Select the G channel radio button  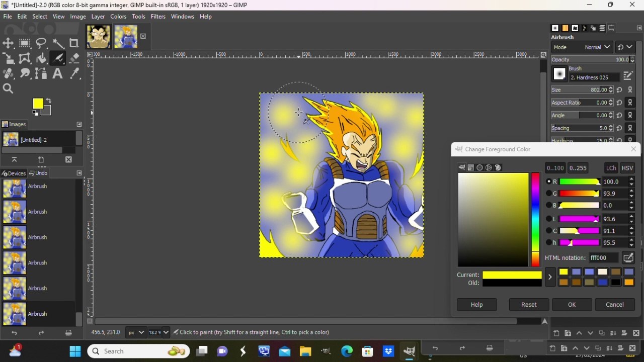point(549,194)
